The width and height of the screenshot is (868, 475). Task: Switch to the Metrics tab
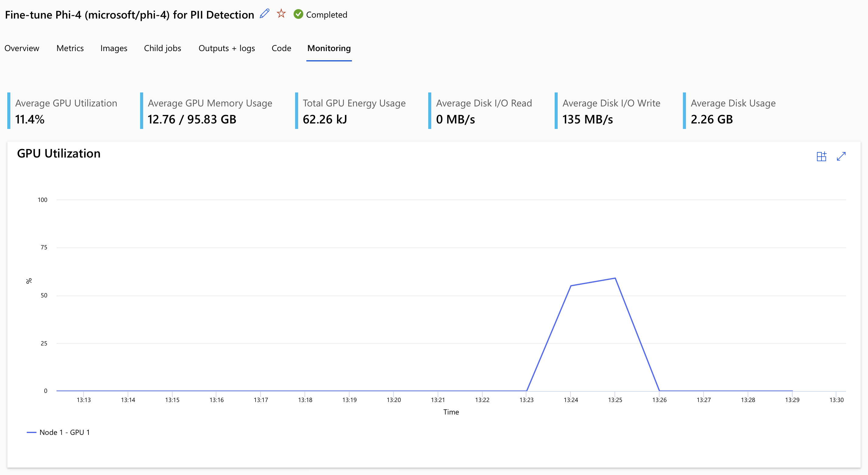click(70, 48)
